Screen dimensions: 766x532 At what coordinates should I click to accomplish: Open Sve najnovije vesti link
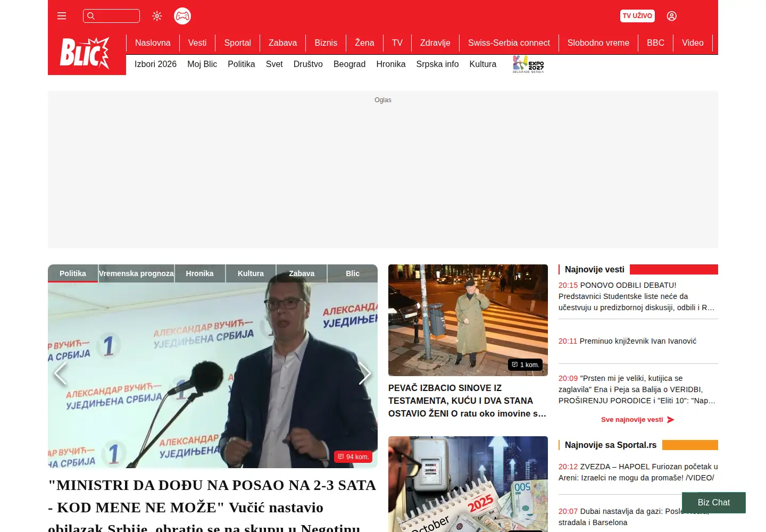point(638,420)
